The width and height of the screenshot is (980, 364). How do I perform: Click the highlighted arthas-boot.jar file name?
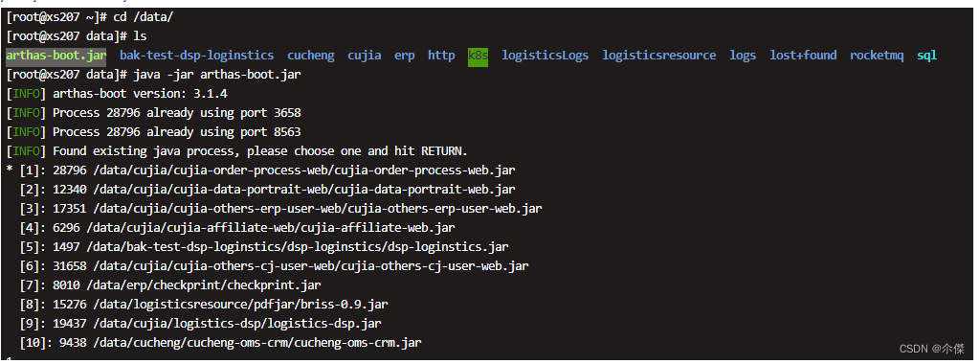click(x=56, y=56)
